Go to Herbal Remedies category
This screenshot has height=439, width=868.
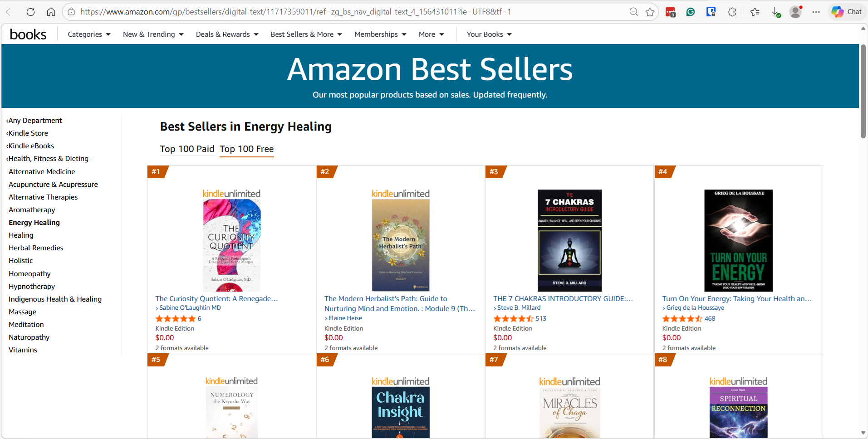(36, 248)
